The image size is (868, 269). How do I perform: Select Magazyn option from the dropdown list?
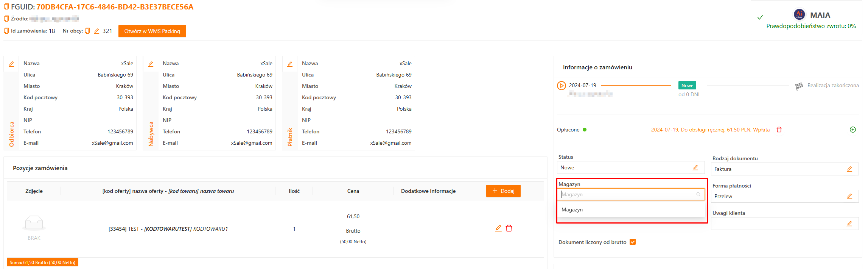572,210
